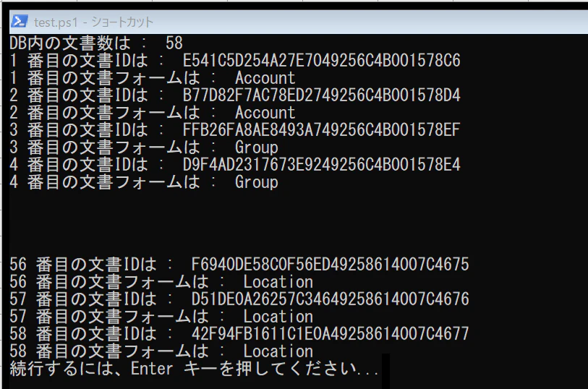Click the form value 'Group' for document 3
Viewport: 588px width, 389px height.
[257, 148]
